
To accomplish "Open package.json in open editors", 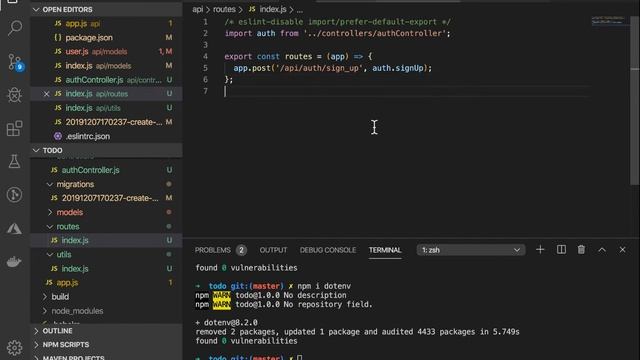I will (106, 38).
